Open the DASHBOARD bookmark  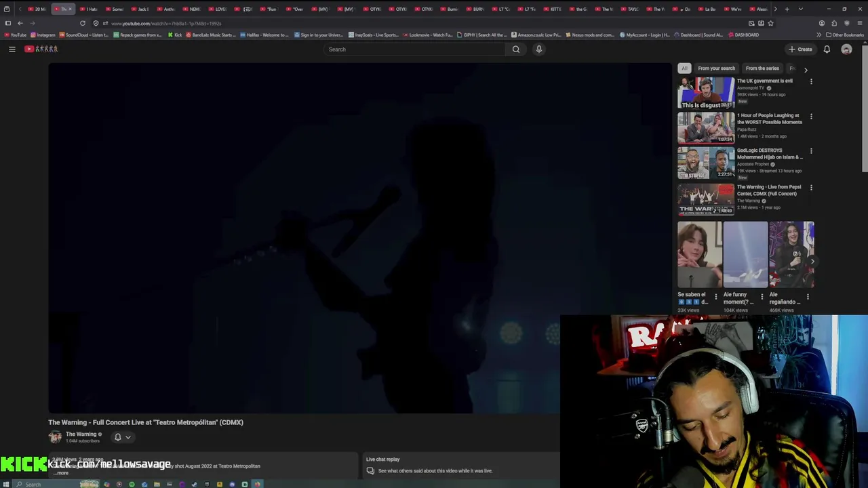click(x=744, y=35)
